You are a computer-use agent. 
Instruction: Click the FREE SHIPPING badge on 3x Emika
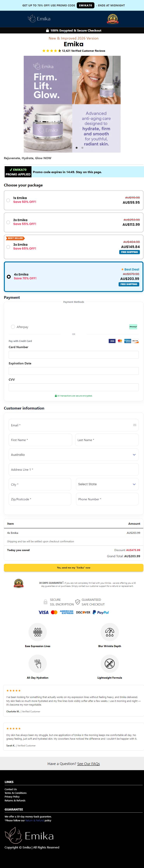pyautogui.click(x=129, y=252)
